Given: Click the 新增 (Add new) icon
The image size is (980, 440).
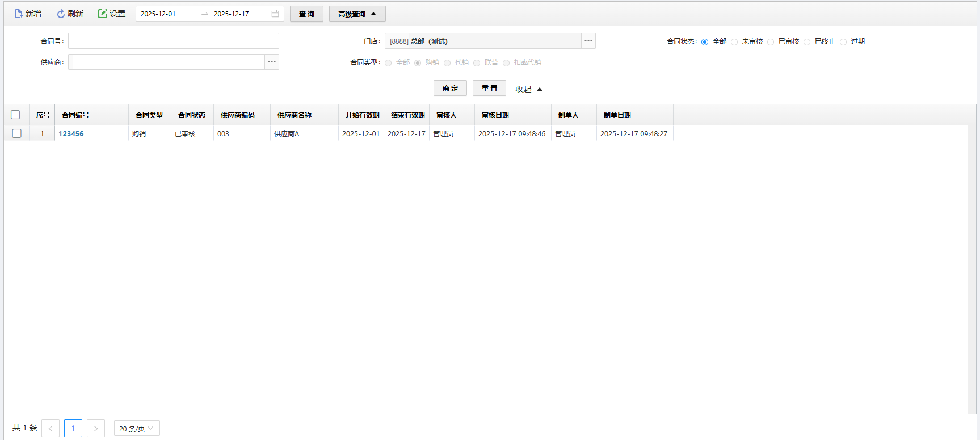Looking at the screenshot, I should [x=19, y=14].
